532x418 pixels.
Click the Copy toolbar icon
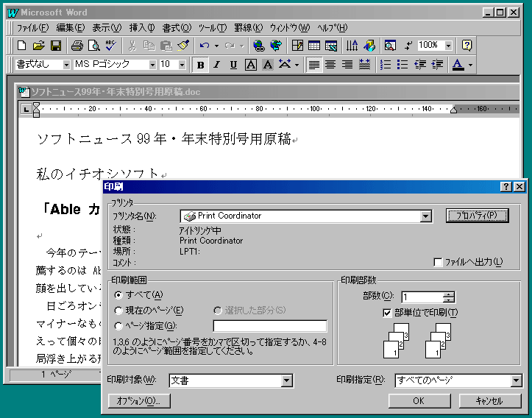click(149, 46)
